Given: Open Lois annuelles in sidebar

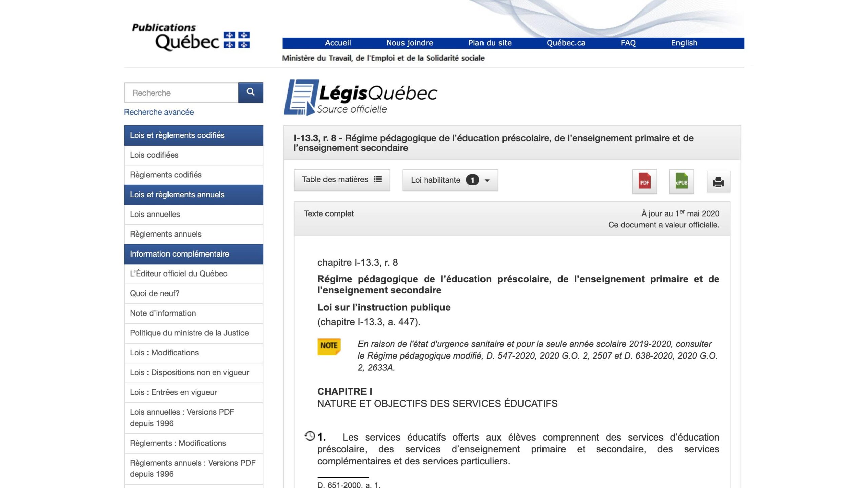Looking at the screenshot, I should click(194, 215).
